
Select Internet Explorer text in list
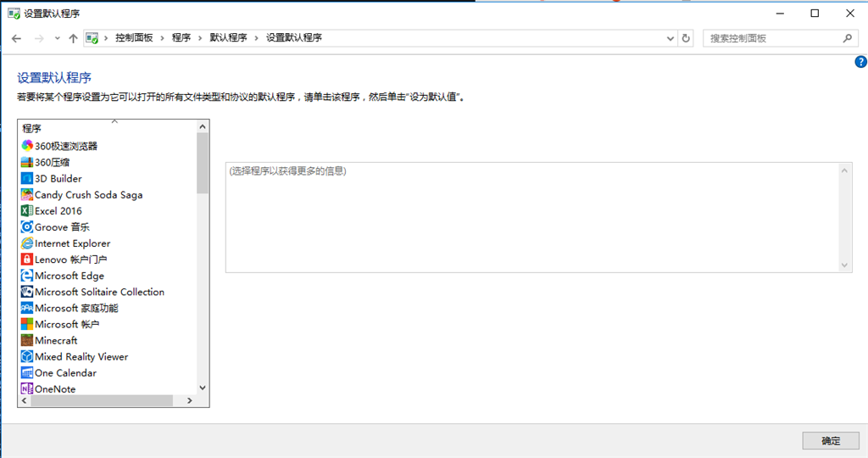(x=73, y=243)
